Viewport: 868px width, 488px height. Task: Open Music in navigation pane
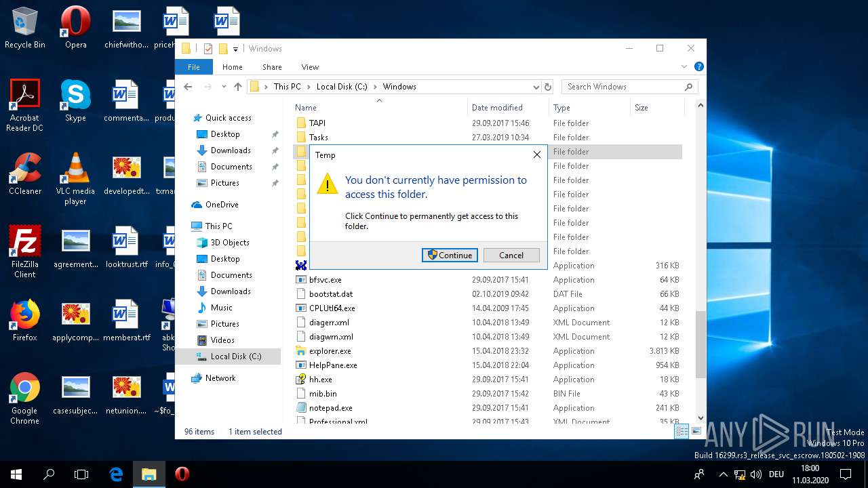[x=221, y=308]
